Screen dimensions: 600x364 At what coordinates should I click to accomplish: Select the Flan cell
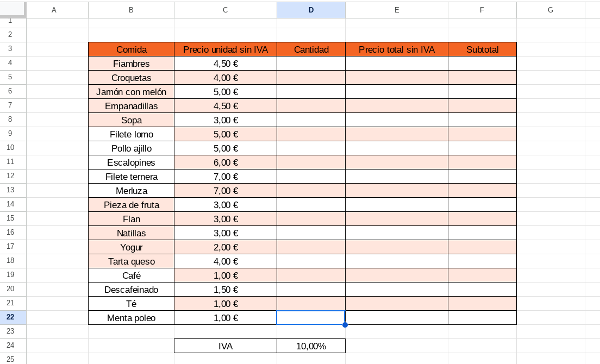point(132,219)
